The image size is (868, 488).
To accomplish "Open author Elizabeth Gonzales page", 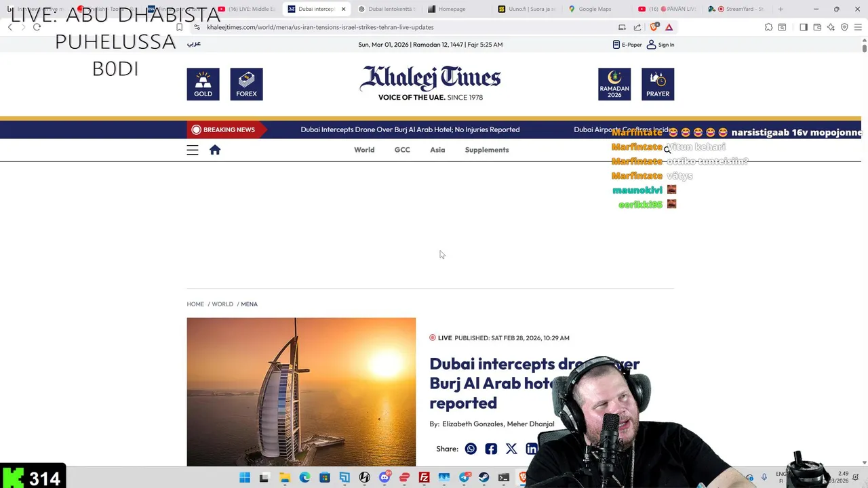I will click(x=473, y=424).
